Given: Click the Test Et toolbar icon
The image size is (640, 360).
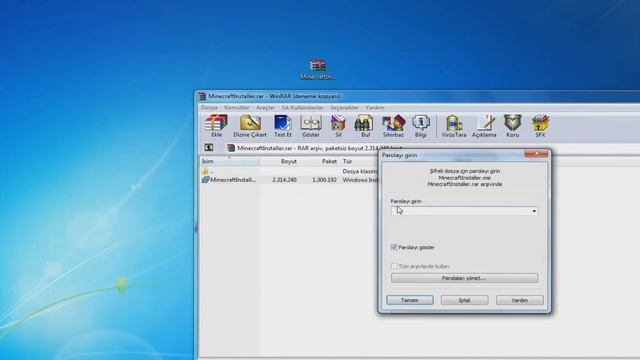Looking at the screenshot, I should point(282,126).
